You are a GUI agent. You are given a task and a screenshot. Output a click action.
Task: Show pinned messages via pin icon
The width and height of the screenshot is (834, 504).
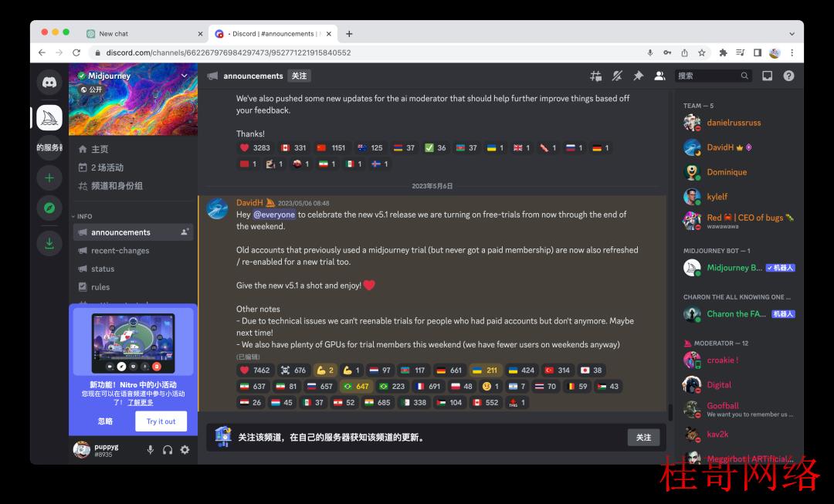point(639,76)
